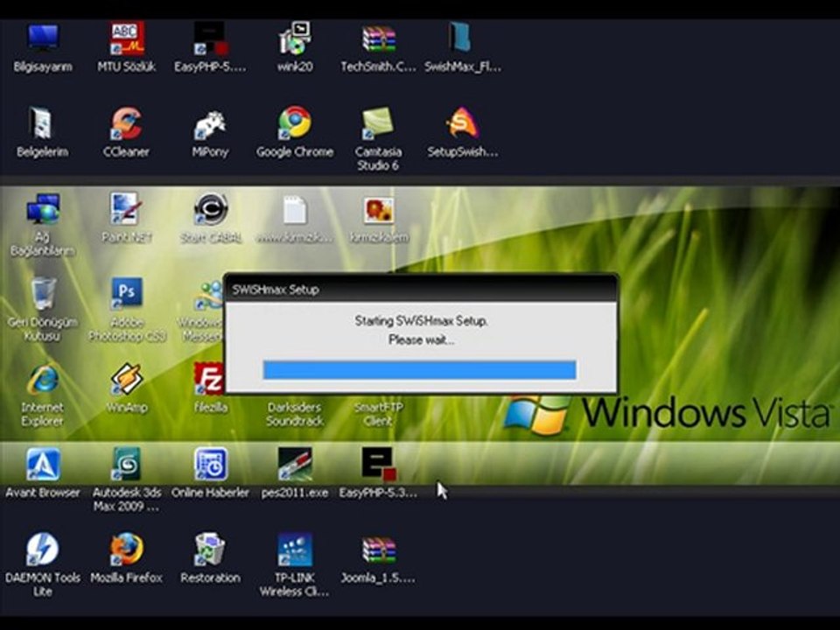The height and width of the screenshot is (630, 840).
Task: Select the blank document file icon
Action: coord(295,210)
